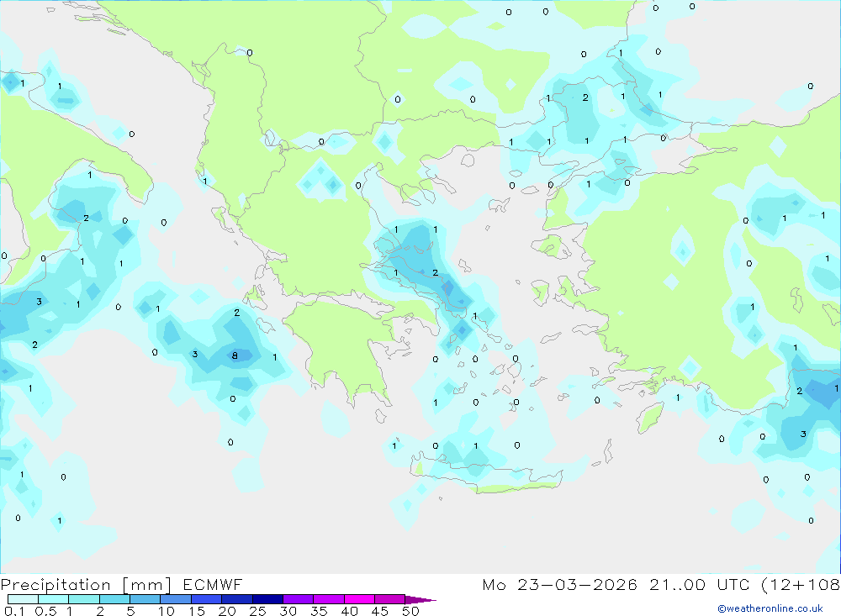The width and height of the screenshot is (841, 616).
Task: Select the legend label '25'
Action: click(x=258, y=611)
